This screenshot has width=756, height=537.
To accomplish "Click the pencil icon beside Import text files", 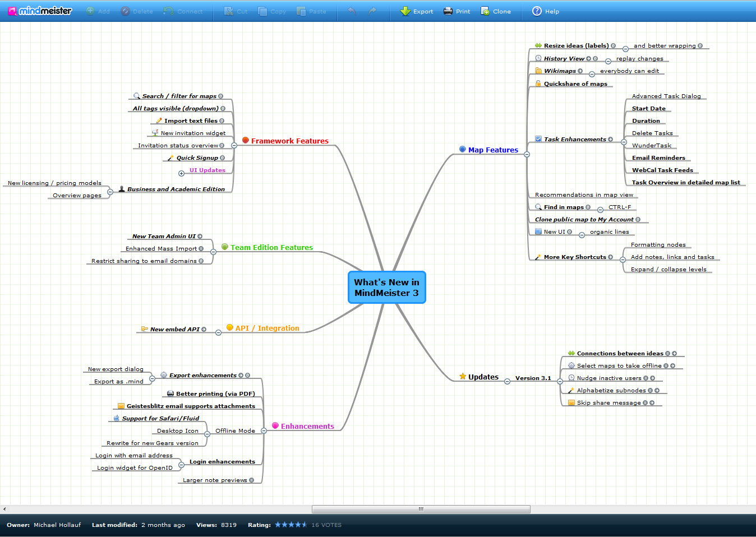I will point(159,121).
